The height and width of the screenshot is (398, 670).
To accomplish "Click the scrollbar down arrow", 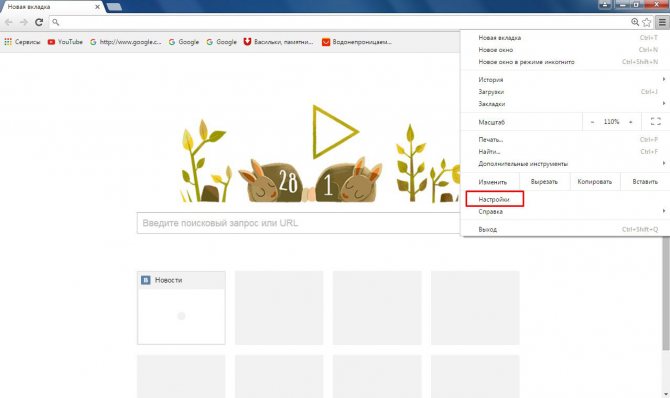I will 666,394.
